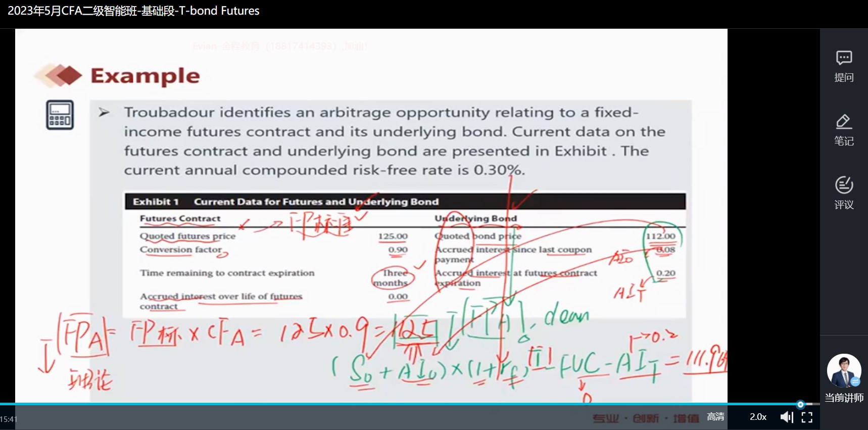Click the progress bar playhead handle
Screen dimensions: 868x430
click(800, 404)
